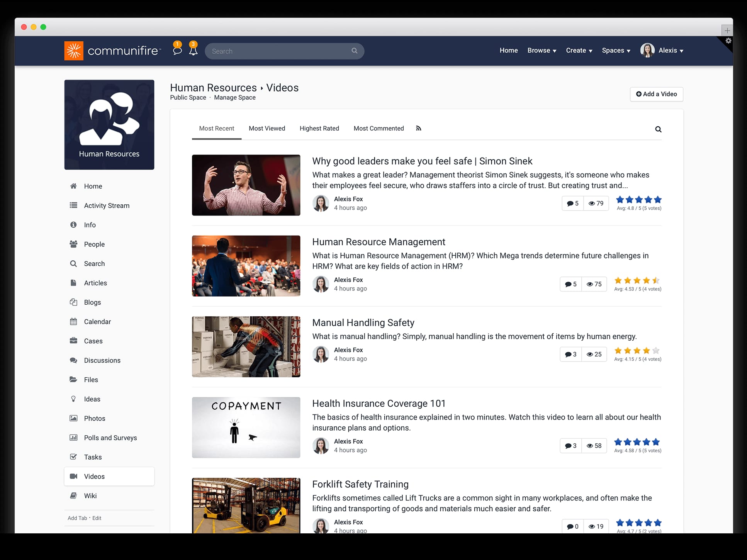The image size is (747, 560).
Task: Switch to the Most Recent tab
Action: point(217,129)
